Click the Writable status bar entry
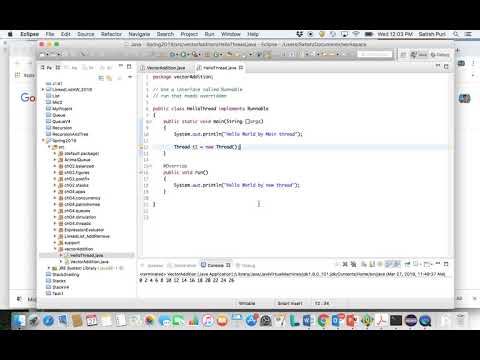480x360 pixels. pyautogui.click(x=247, y=303)
